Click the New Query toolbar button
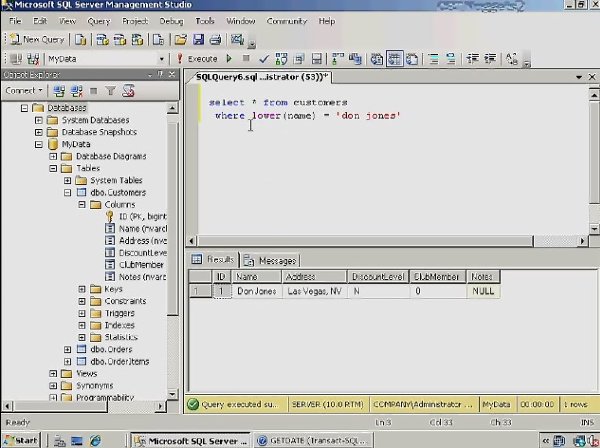Screen dimensions: 600x448 [x=37, y=39]
